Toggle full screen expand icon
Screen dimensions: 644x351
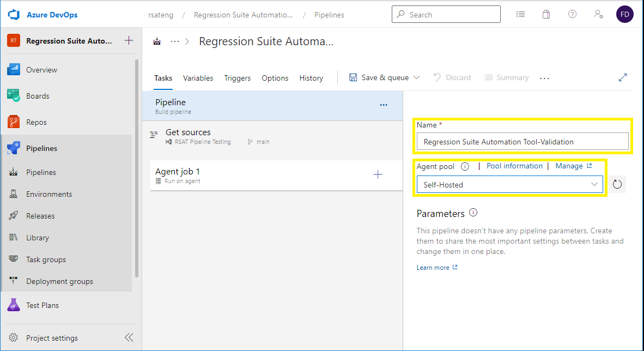[623, 77]
